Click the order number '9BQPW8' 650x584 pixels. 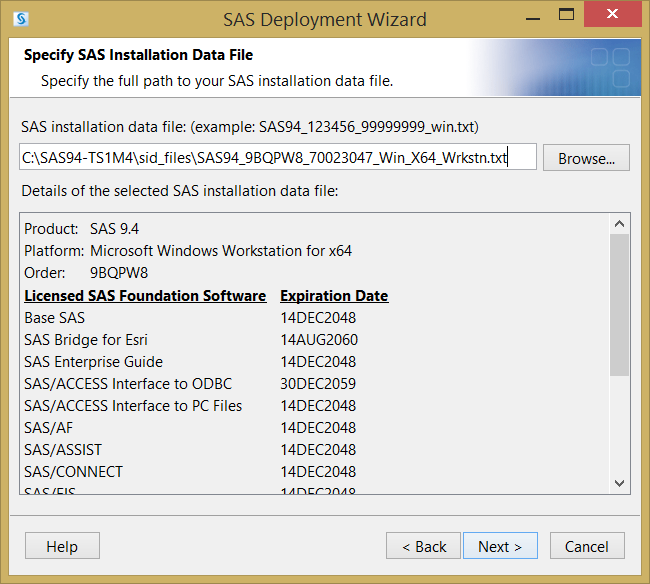click(119, 273)
